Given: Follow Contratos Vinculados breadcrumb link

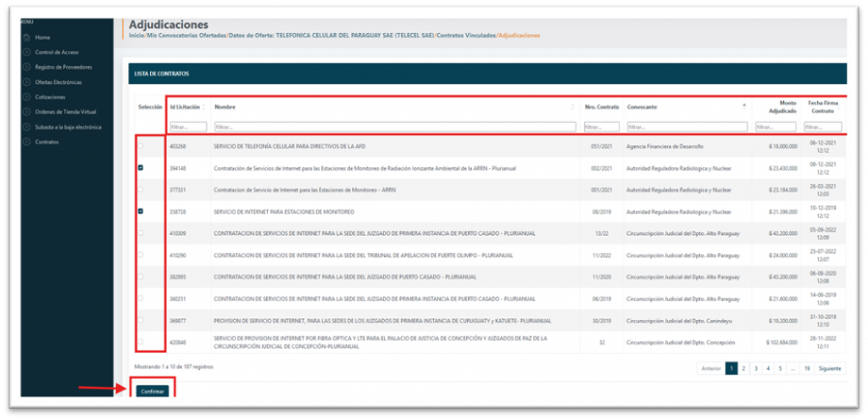Looking at the screenshot, I should pyautogui.click(x=465, y=36).
